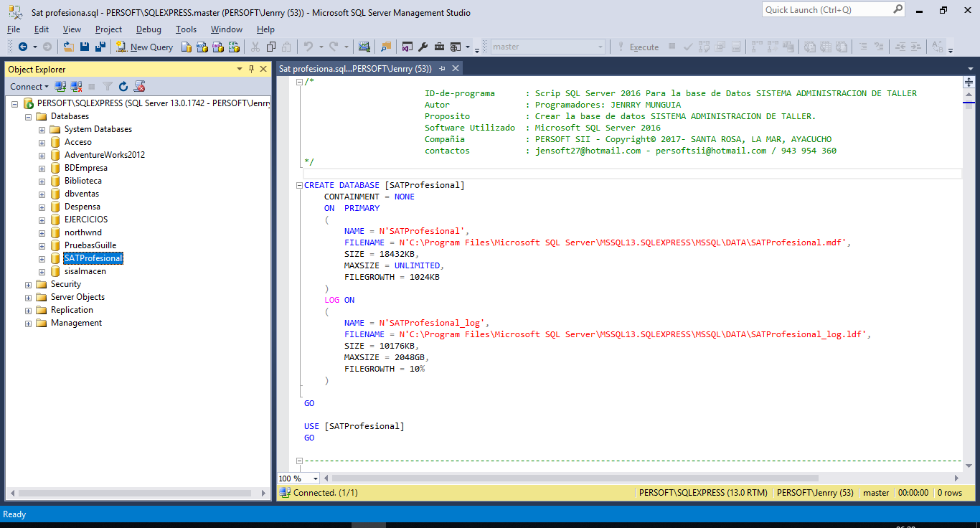Screen dimensions: 980x528
Task: Expand the System Databases node
Action: click(x=42, y=129)
